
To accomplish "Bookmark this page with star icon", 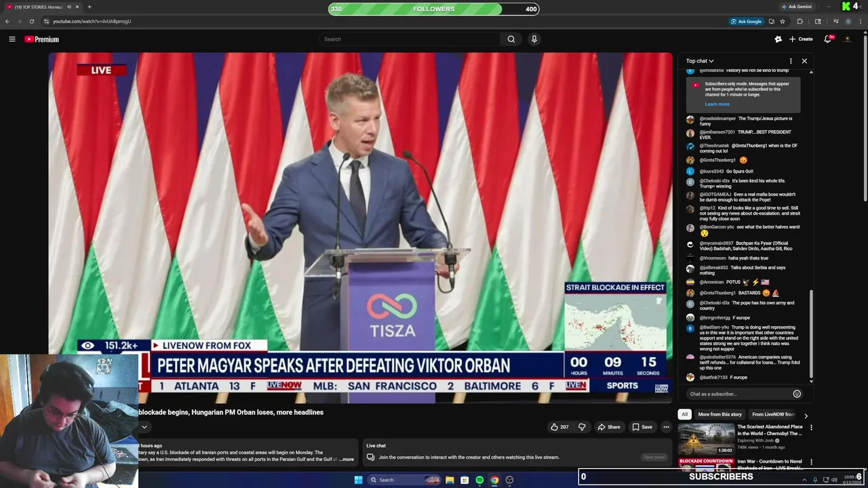I will tap(783, 21).
